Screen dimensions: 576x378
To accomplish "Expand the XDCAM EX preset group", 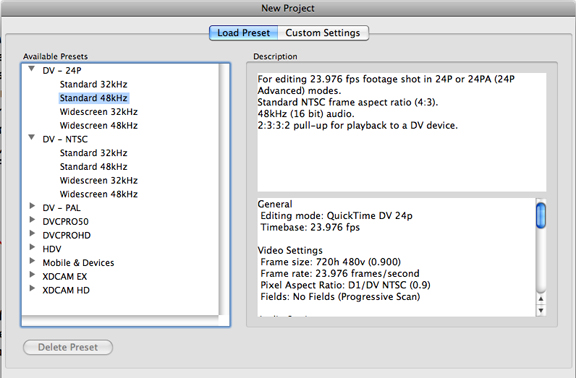I will (32, 274).
